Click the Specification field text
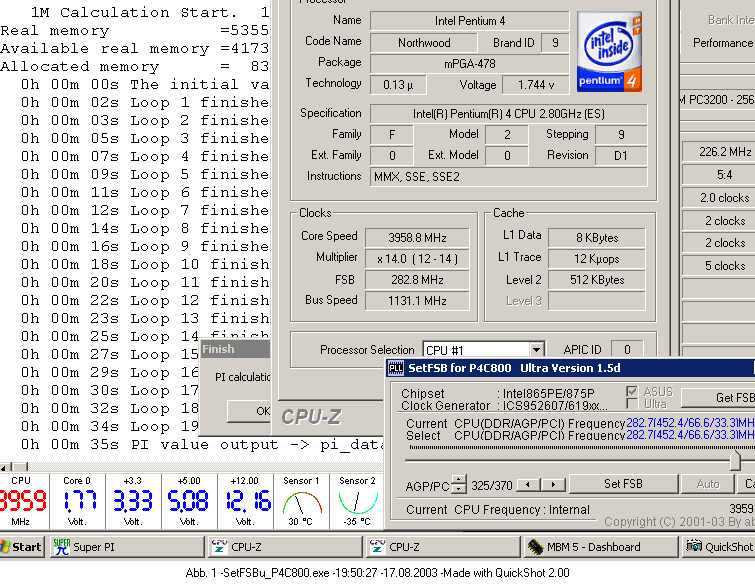The image size is (755, 584). point(508,114)
